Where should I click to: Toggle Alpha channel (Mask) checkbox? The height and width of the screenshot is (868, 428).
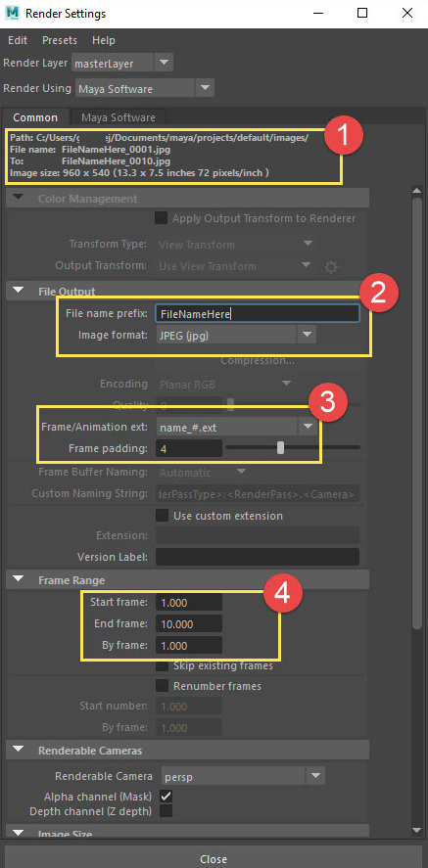(166, 796)
